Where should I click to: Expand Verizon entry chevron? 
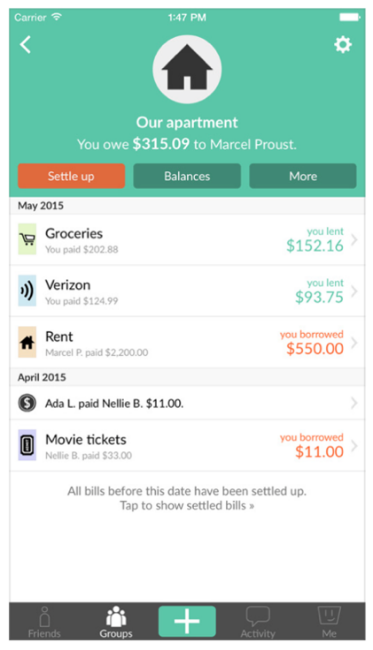354,291
